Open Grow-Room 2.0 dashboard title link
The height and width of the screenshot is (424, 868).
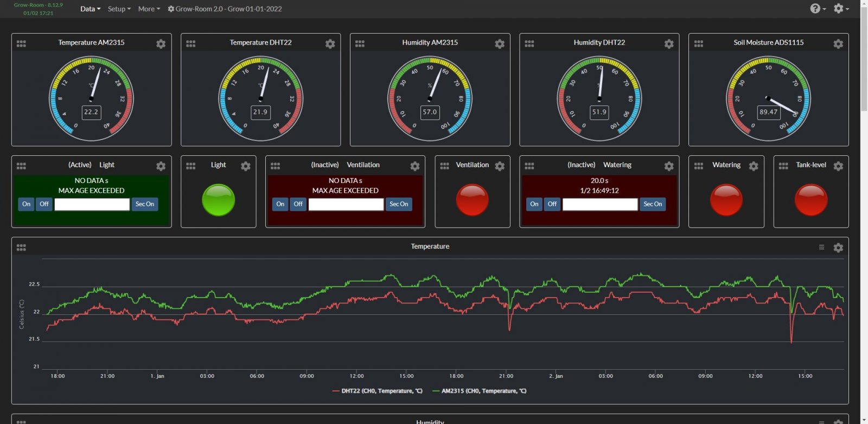click(x=225, y=9)
